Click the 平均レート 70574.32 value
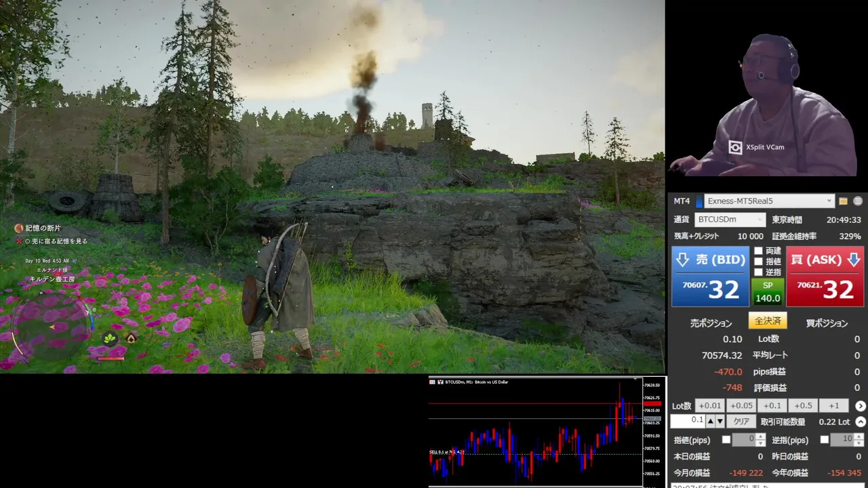 [722, 355]
